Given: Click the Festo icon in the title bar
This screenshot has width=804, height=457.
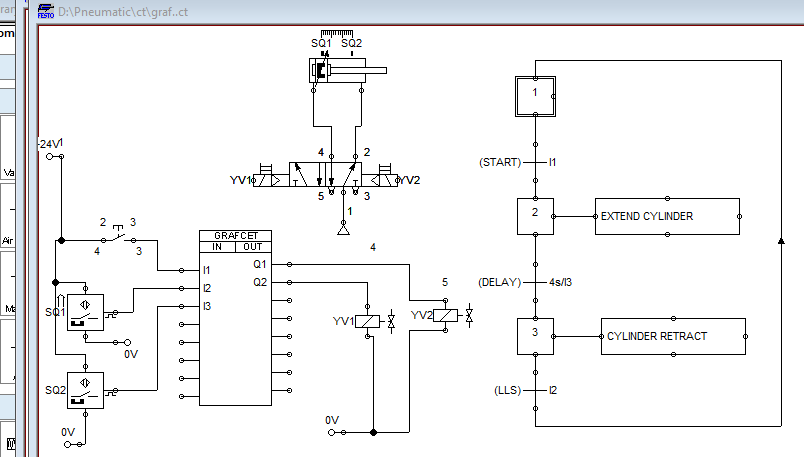Looking at the screenshot, I should [46, 11].
